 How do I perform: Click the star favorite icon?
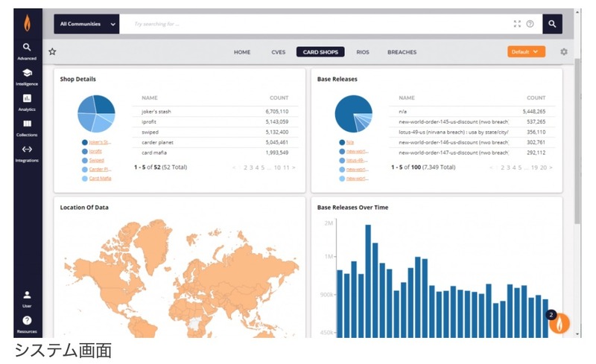(x=52, y=52)
